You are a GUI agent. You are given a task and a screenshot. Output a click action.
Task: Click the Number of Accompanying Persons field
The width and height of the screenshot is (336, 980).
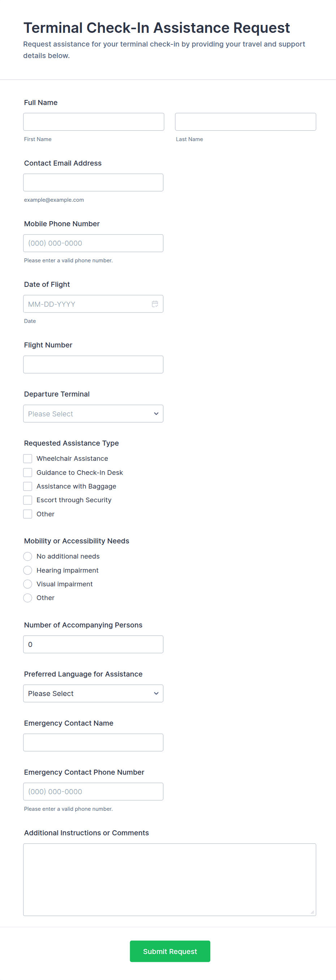tap(93, 644)
